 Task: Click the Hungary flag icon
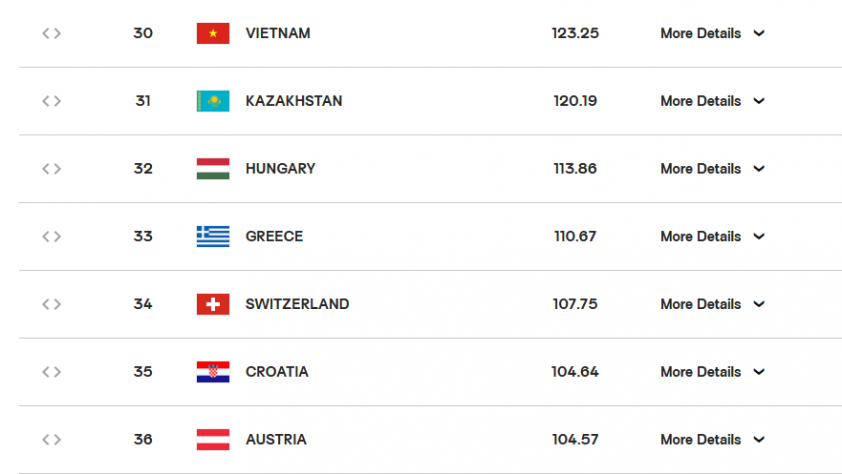(213, 169)
